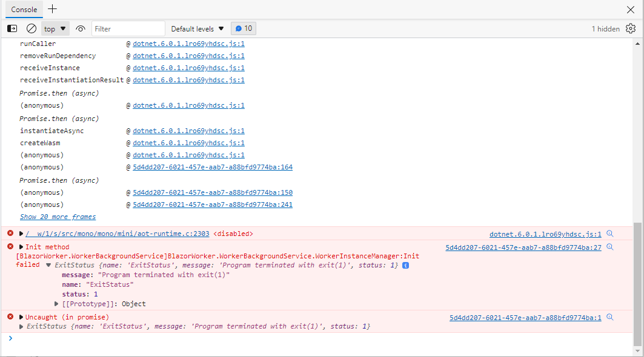
Task: Click the red error icon on Init method row
Action: [x=9, y=247]
